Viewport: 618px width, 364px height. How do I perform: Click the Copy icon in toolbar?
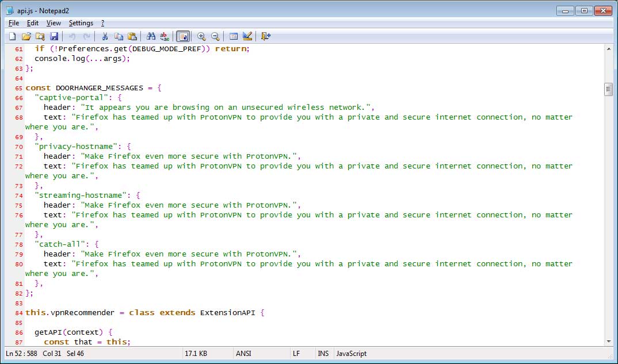click(x=119, y=37)
